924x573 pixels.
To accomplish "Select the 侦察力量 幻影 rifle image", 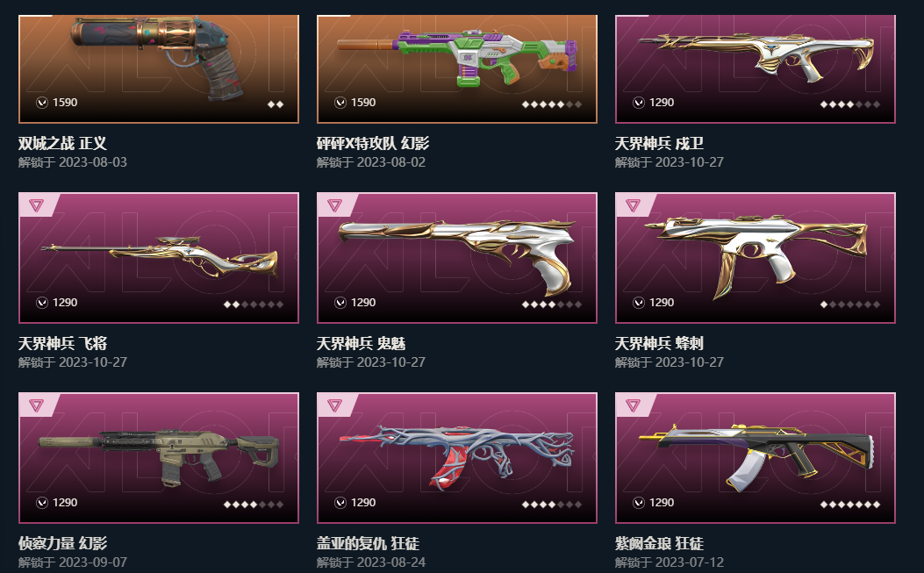I will tap(159, 457).
